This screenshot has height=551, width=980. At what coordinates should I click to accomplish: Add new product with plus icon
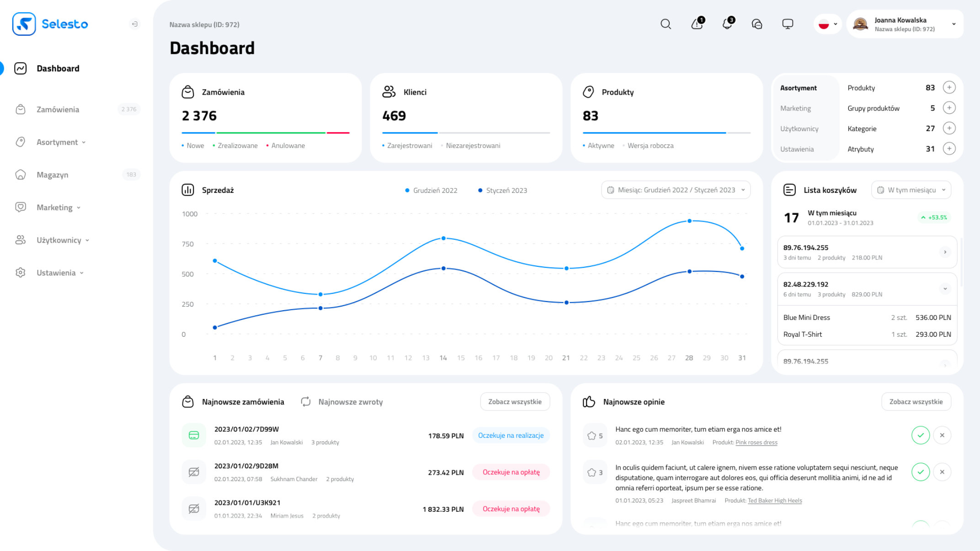tap(949, 87)
